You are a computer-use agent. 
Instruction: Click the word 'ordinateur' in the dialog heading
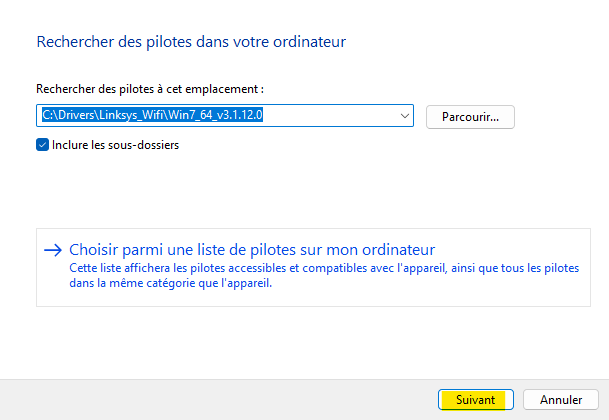point(310,42)
